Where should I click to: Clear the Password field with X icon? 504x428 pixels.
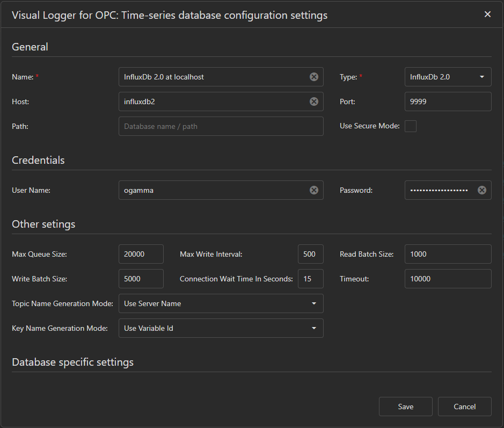pyautogui.click(x=482, y=190)
